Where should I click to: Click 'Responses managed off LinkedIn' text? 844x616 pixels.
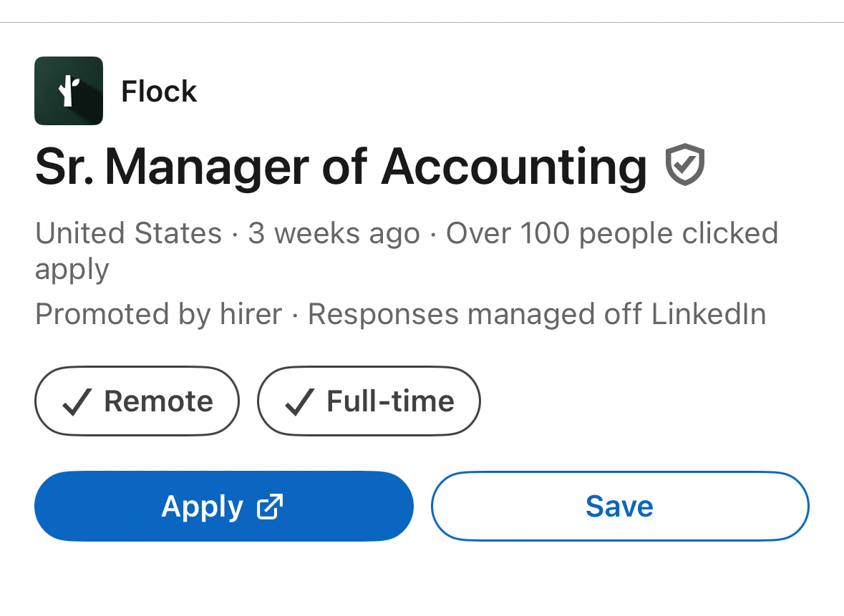pos(537,314)
